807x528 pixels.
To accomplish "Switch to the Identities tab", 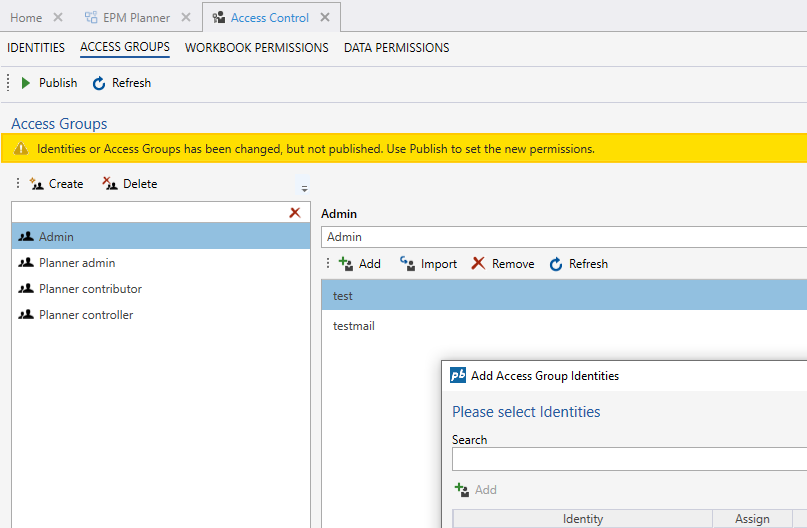I will click(36, 48).
